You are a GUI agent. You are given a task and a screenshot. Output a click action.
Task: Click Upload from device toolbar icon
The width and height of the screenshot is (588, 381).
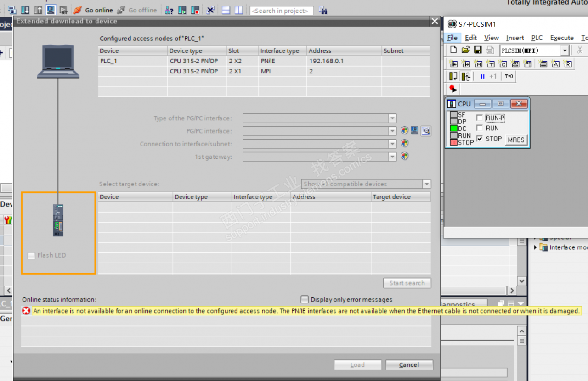(38, 10)
